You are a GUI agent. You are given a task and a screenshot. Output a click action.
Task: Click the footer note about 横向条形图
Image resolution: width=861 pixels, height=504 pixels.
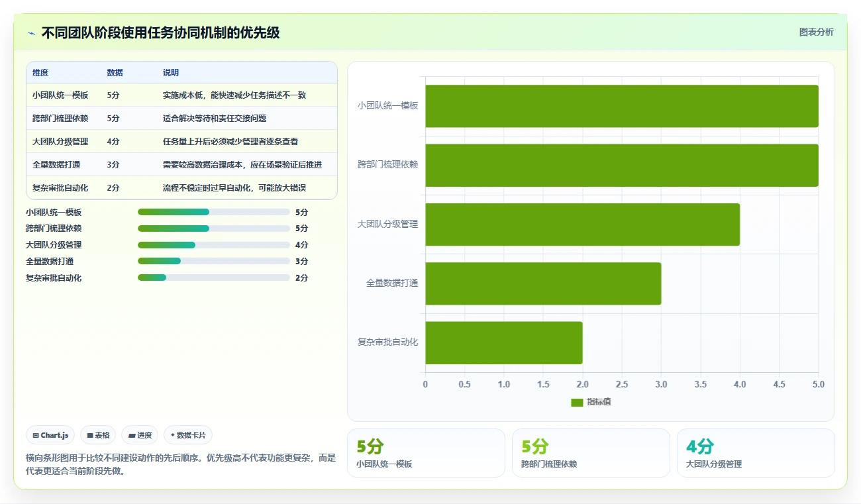click(x=181, y=464)
